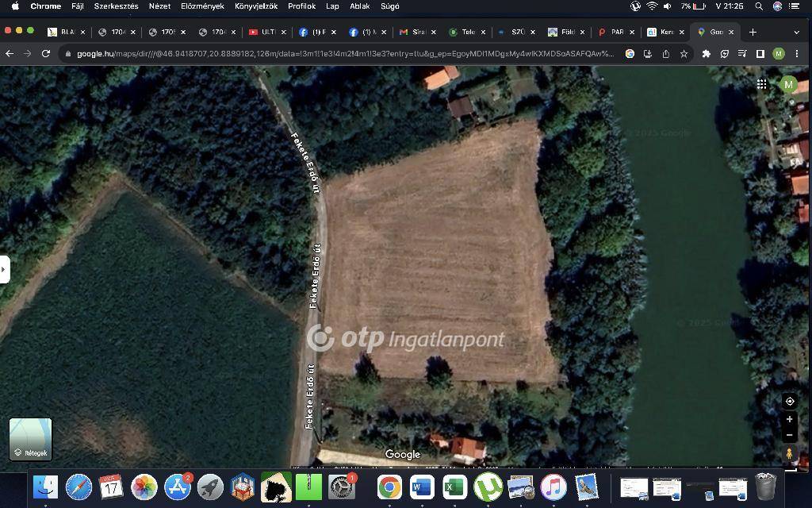Show my location on the map
This screenshot has height=508, width=812.
point(789,401)
